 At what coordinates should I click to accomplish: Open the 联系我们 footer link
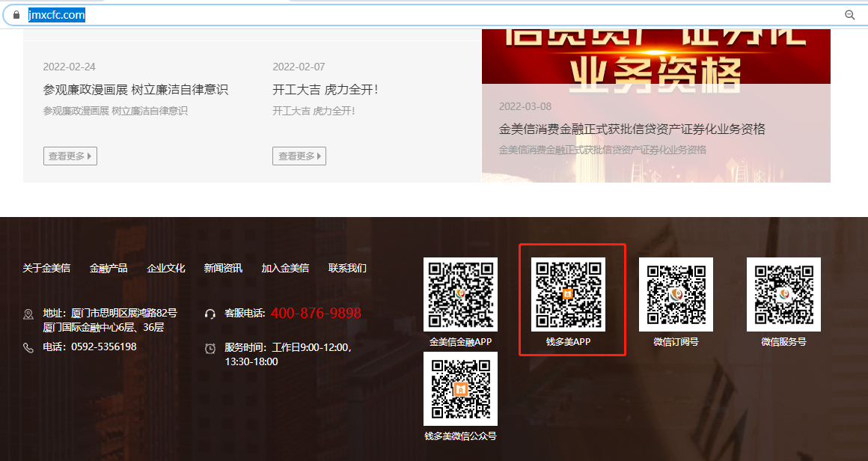point(347,268)
